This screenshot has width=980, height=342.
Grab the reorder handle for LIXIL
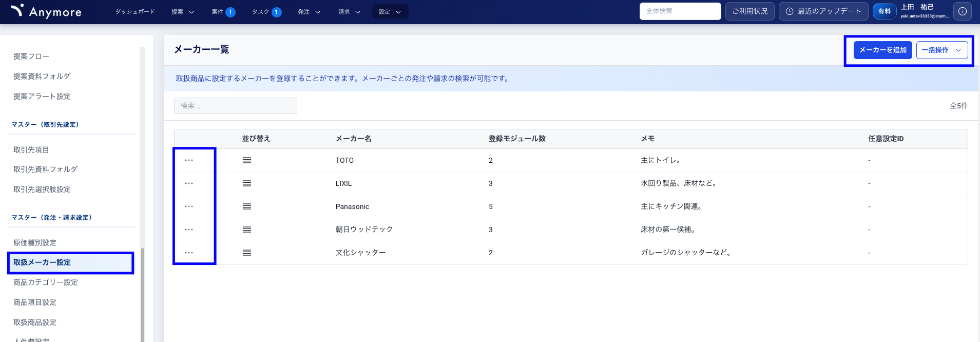[247, 183]
